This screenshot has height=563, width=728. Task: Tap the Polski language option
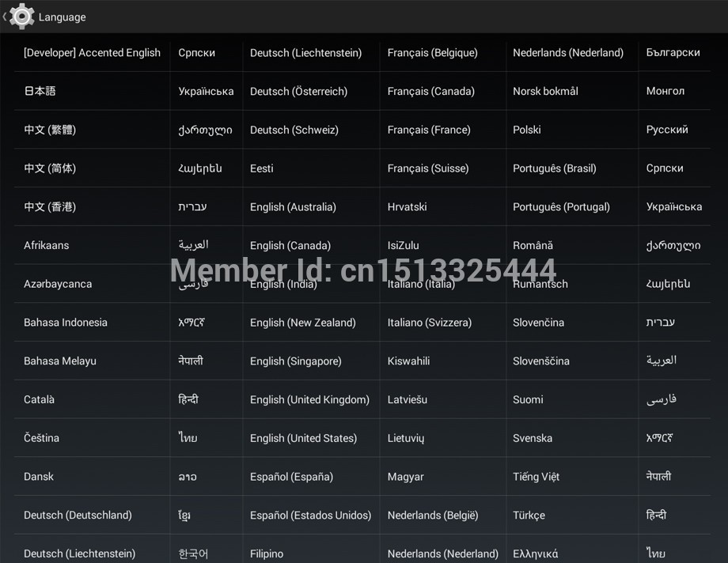[526, 130]
